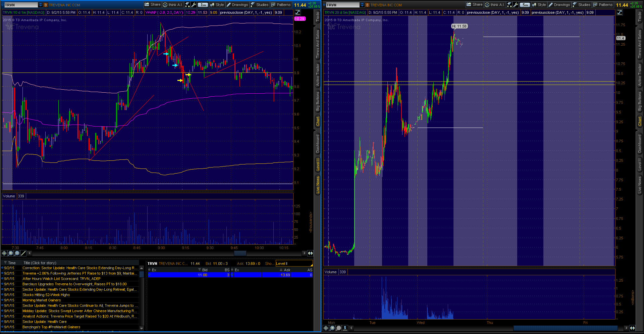Toggle Times And Sales tab of left panel
The image size is (644, 334).
tap(317, 44)
